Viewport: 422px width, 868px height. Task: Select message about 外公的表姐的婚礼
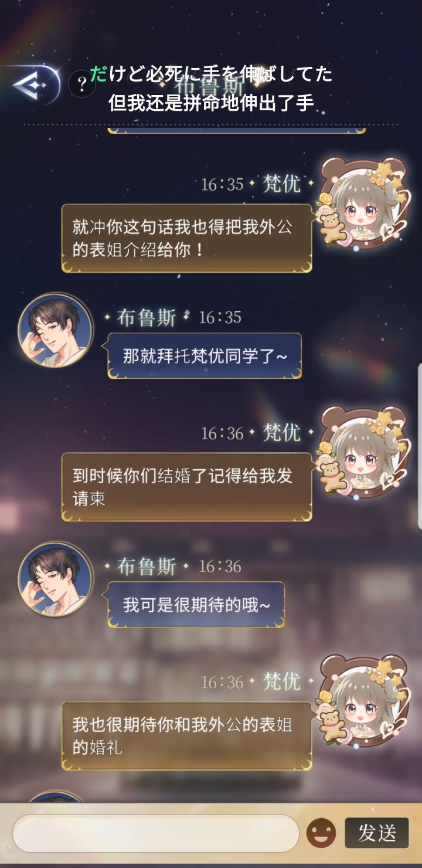point(186,735)
